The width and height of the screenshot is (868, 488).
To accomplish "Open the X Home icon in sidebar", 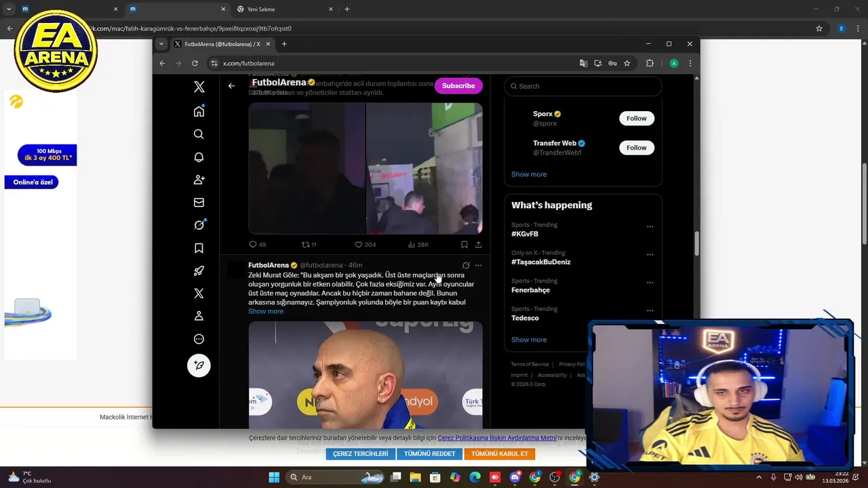I will coord(199,111).
